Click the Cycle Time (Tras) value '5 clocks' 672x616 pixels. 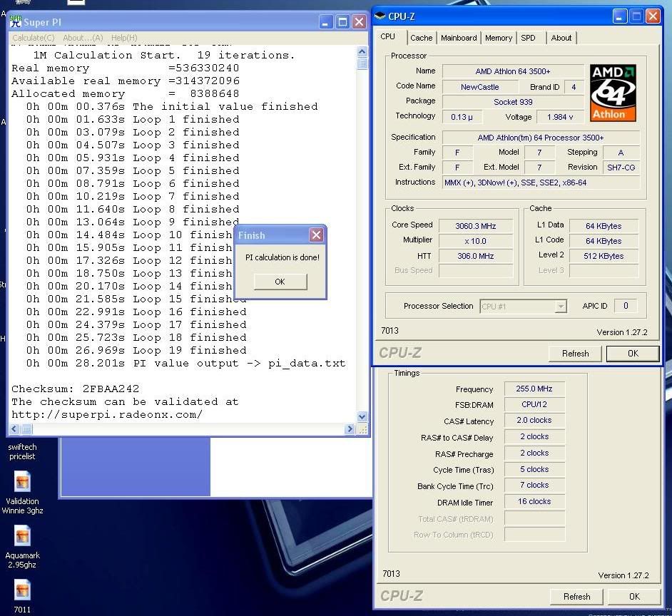click(x=534, y=470)
